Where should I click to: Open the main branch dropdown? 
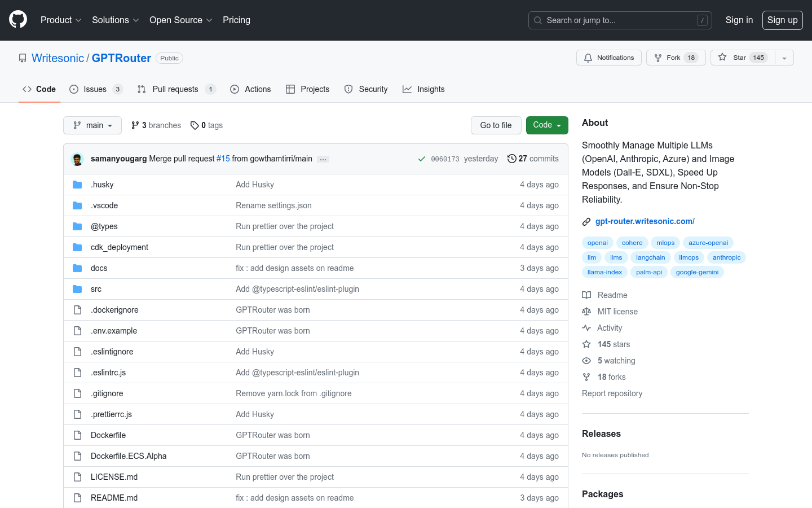click(x=92, y=125)
